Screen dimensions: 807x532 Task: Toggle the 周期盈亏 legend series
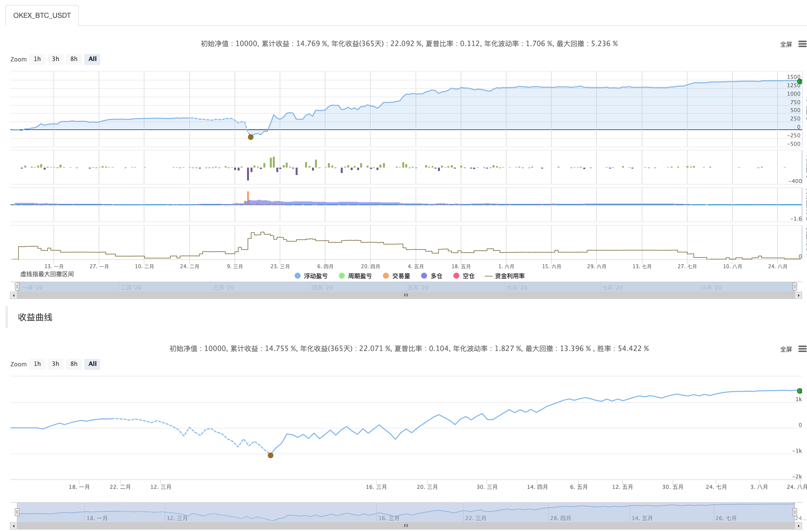tap(355, 276)
